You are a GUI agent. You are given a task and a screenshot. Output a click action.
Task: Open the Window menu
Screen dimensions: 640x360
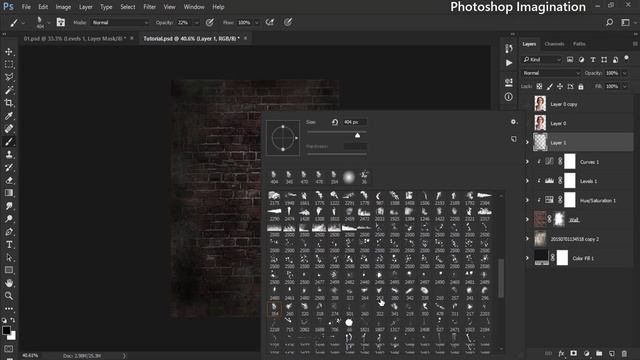pos(194,7)
